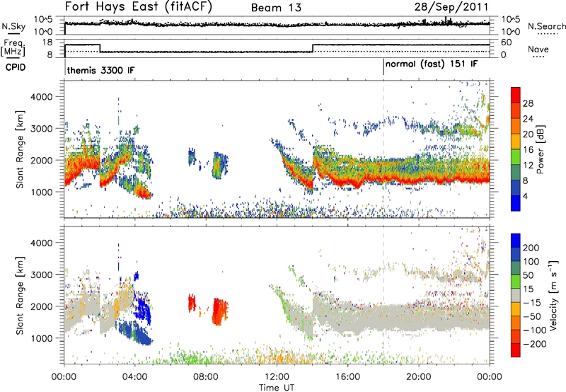Click the blue velocity echo patch near 04:30

[144, 311]
